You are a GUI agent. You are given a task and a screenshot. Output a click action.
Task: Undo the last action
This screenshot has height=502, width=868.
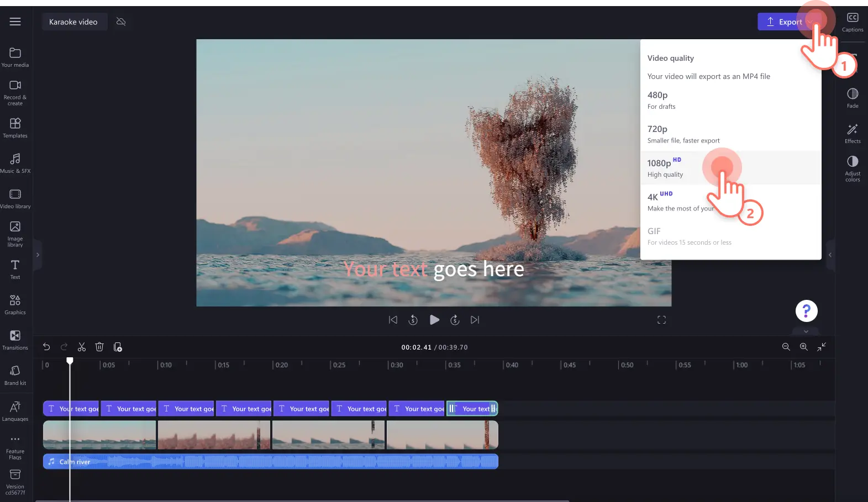[46, 347]
